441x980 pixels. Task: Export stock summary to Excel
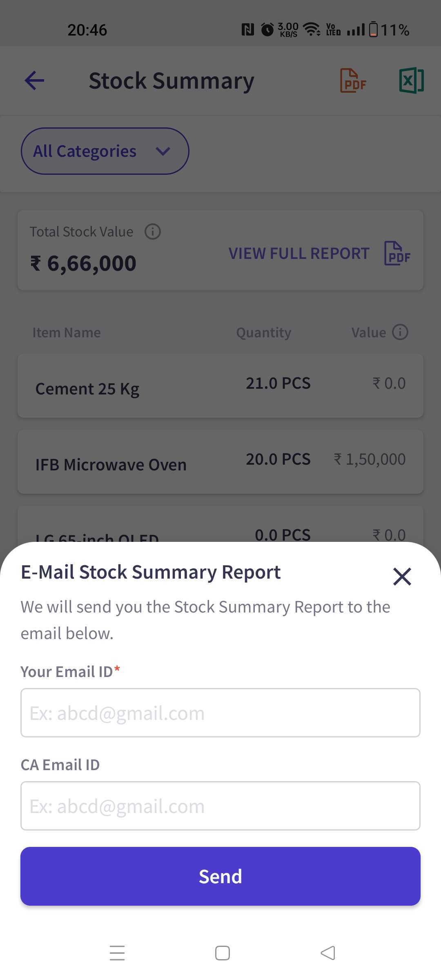coord(411,80)
